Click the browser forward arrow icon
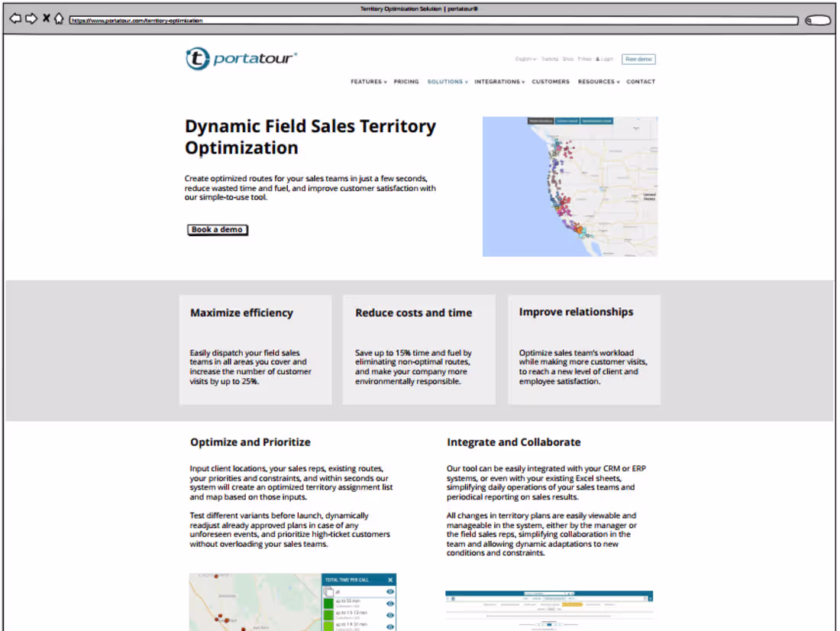The height and width of the screenshot is (631, 840). 31,18
